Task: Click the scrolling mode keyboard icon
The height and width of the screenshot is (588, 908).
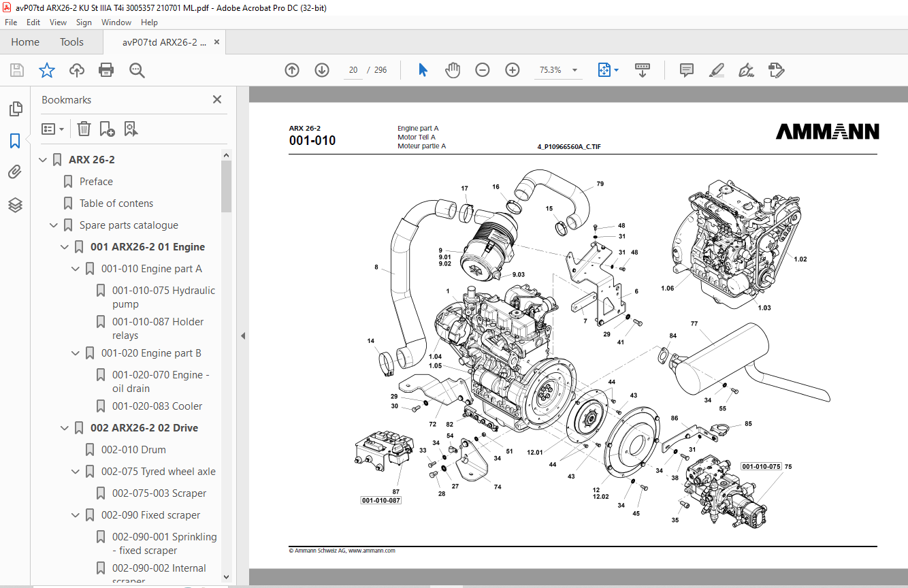Action: [643, 70]
